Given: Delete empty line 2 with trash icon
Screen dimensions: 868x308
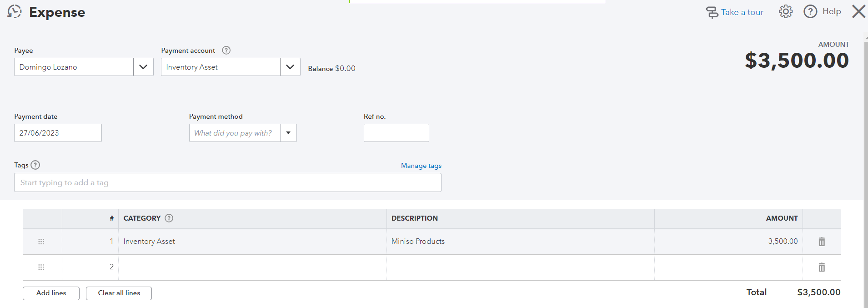Looking at the screenshot, I should [822, 267].
